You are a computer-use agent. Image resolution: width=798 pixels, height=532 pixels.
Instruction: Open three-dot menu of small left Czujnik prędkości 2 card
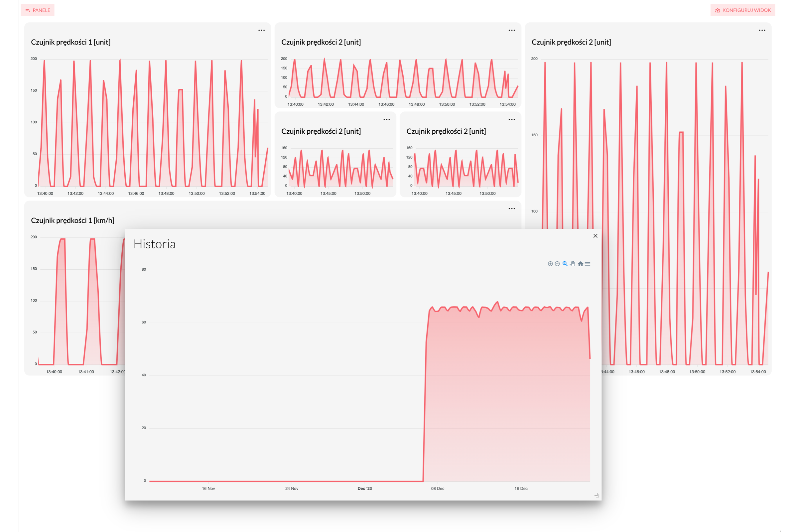pos(386,119)
